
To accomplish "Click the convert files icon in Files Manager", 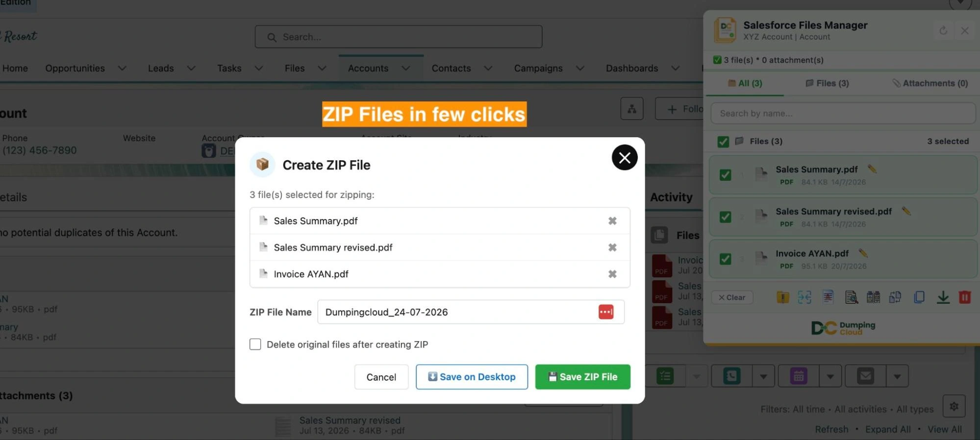I will [x=895, y=297].
